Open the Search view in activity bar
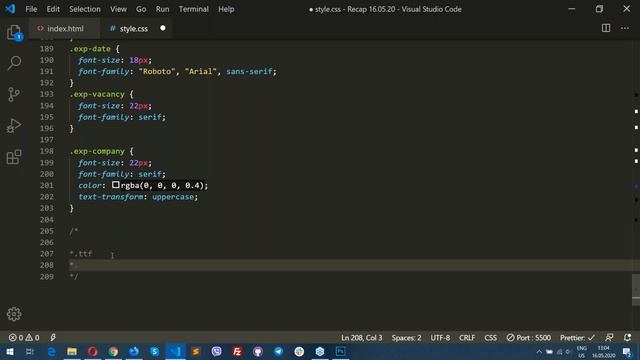 [x=14, y=63]
